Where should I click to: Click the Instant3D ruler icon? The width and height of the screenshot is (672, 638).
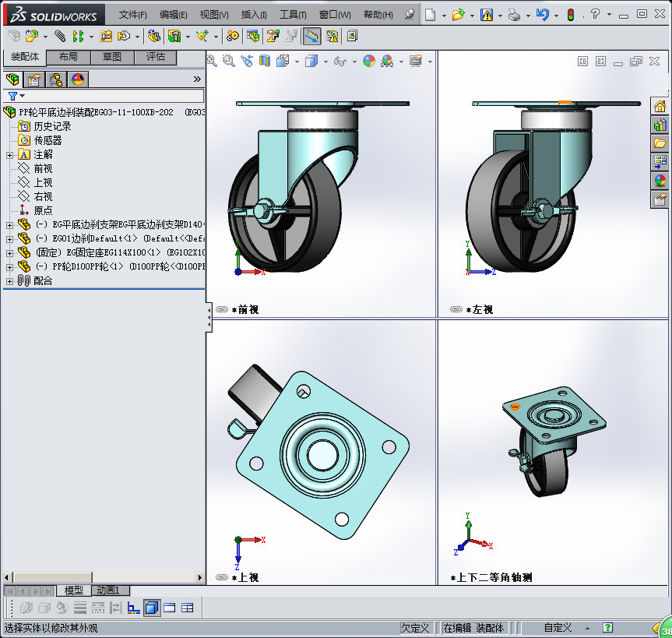pos(312,37)
